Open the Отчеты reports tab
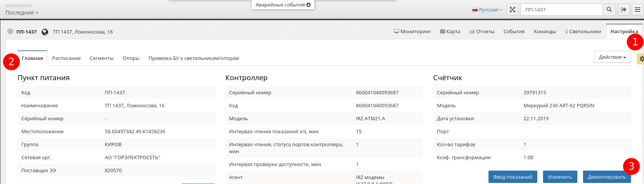The image size is (644, 184). [x=482, y=32]
